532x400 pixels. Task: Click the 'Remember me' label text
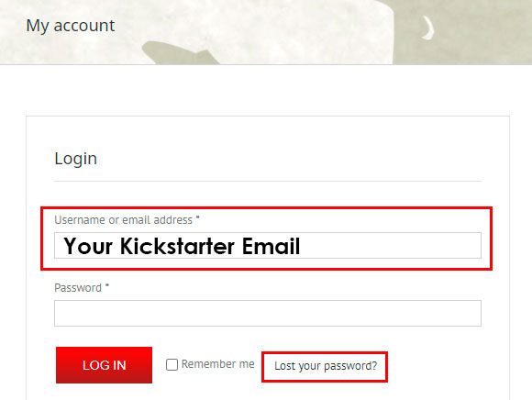click(217, 364)
